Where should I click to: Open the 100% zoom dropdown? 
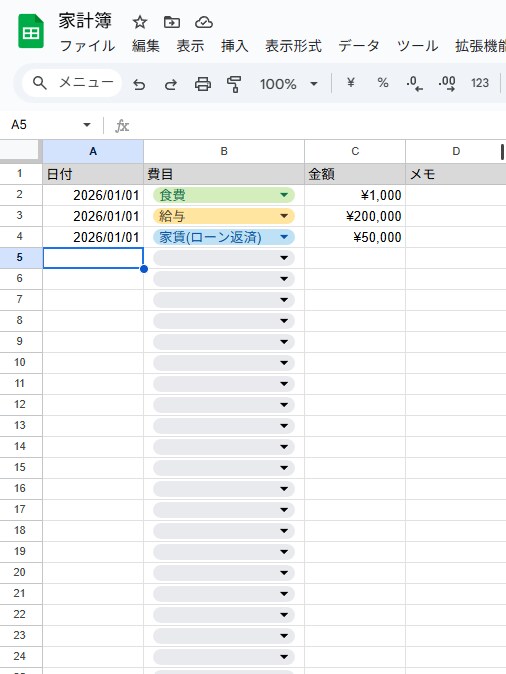click(x=288, y=84)
